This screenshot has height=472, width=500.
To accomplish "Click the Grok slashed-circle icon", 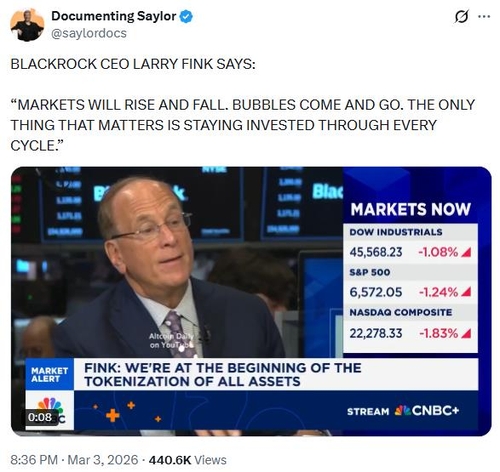I will pyautogui.click(x=461, y=16).
